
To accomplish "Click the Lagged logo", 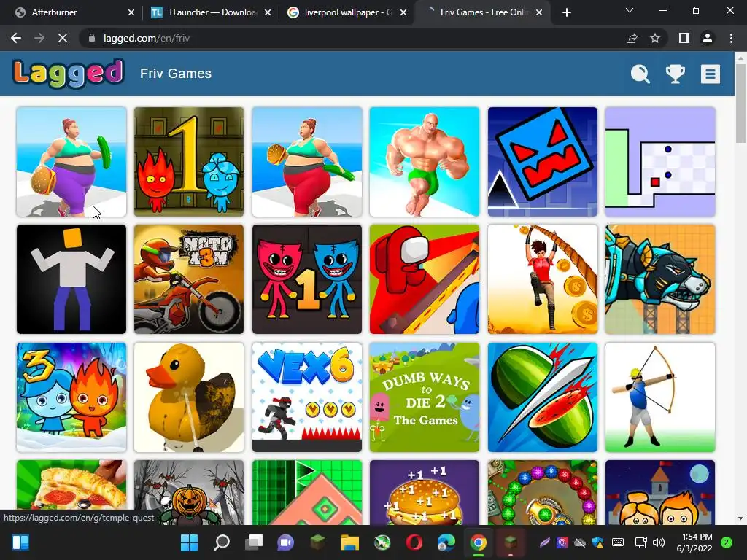I will (x=69, y=74).
